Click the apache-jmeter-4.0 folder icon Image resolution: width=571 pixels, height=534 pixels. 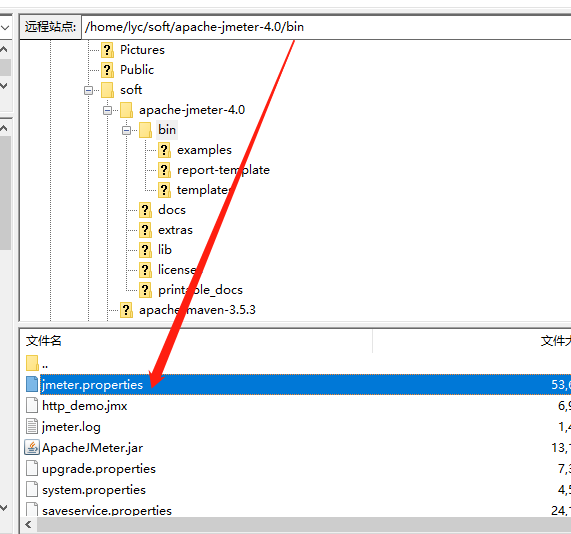(126, 110)
